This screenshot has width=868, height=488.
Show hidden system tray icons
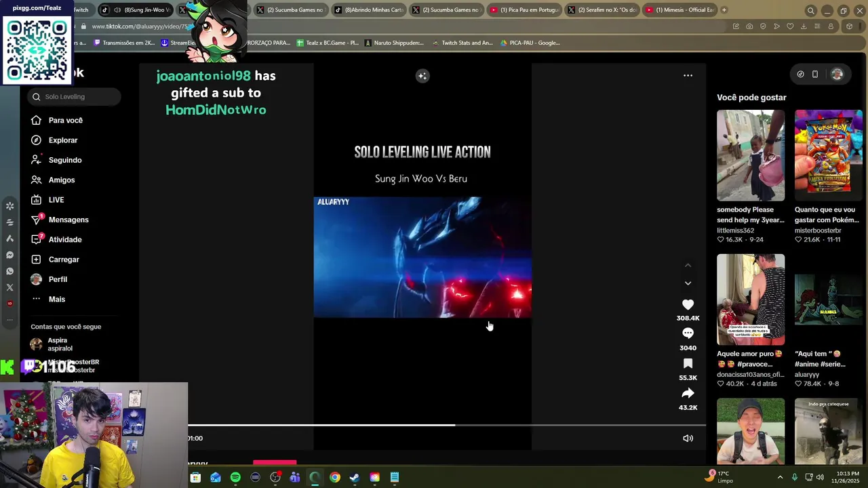tap(780, 477)
